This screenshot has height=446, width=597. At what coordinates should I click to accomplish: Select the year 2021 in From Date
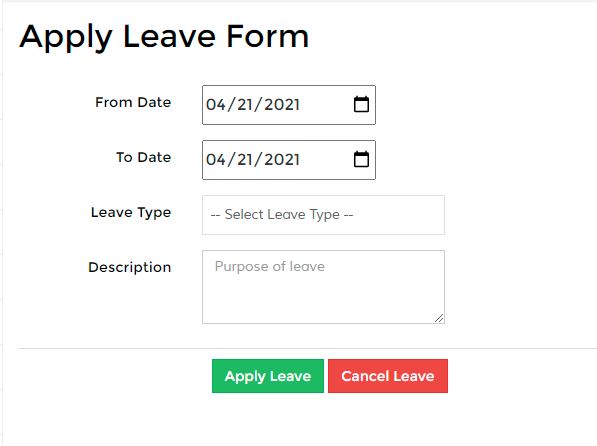[282, 105]
